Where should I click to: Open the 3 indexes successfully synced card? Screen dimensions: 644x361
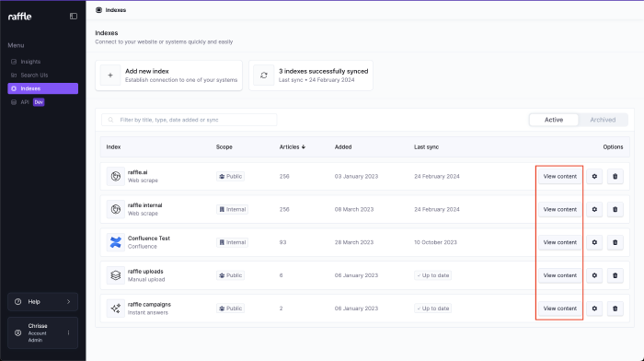[x=311, y=76]
